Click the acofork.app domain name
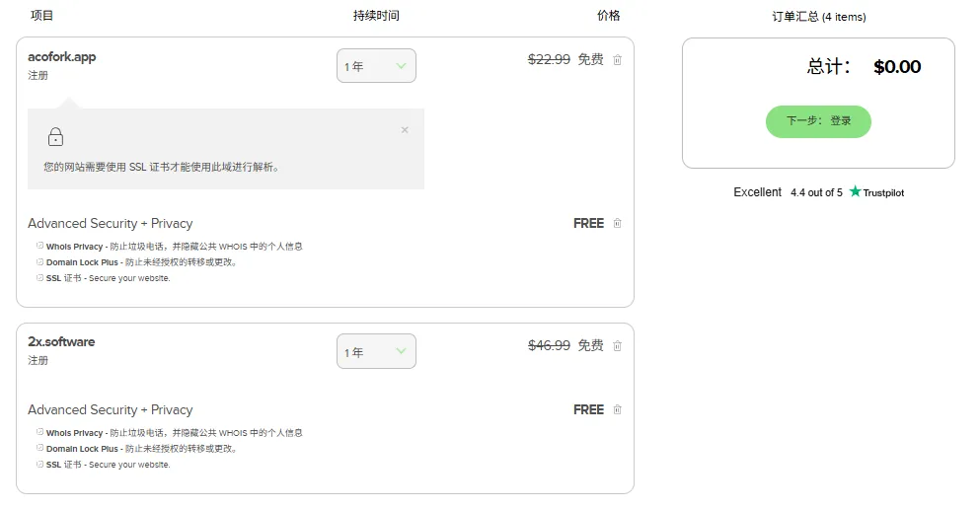980x509 pixels. tap(62, 57)
